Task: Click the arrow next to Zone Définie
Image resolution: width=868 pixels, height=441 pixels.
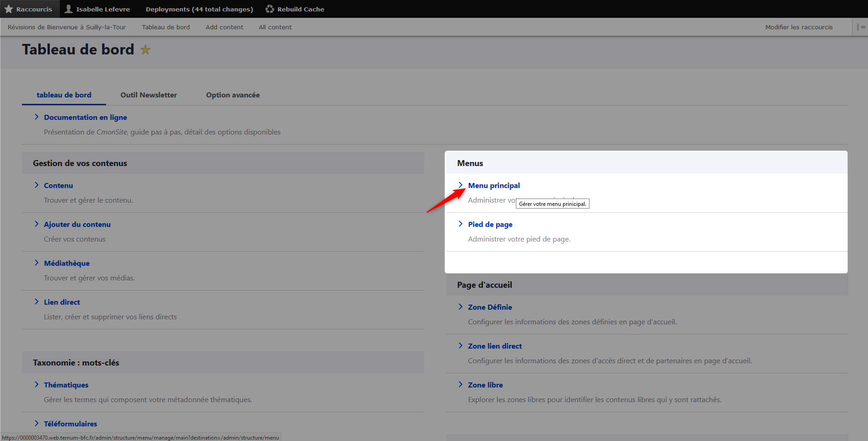Action: pyautogui.click(x=461, y=307)
